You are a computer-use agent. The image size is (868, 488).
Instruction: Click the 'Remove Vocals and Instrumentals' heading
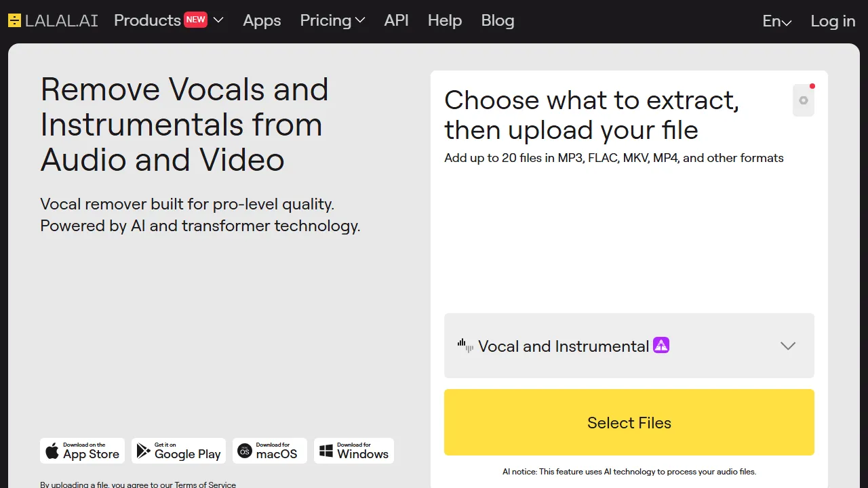[x=184, y=125]
